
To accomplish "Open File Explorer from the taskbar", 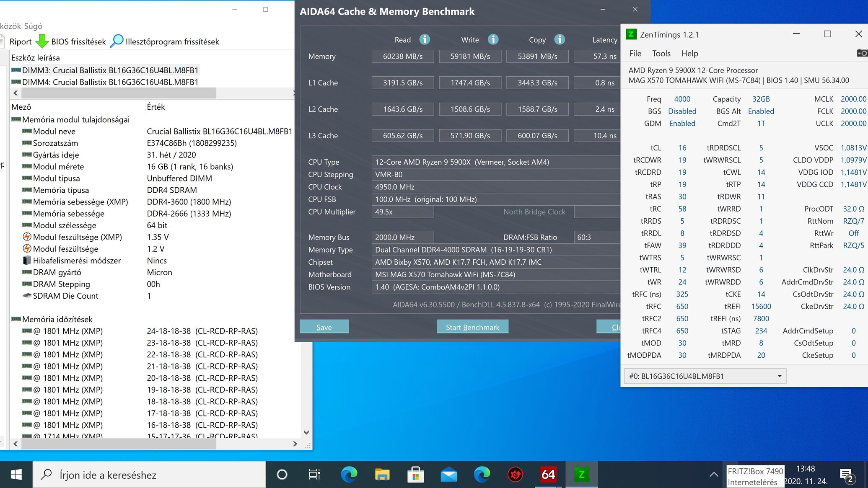I will coord(382,475).
